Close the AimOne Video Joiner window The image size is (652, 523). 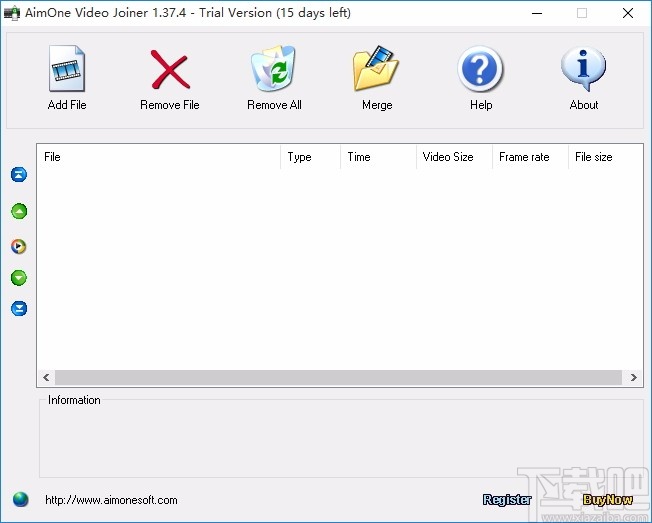tap(628, 13)
